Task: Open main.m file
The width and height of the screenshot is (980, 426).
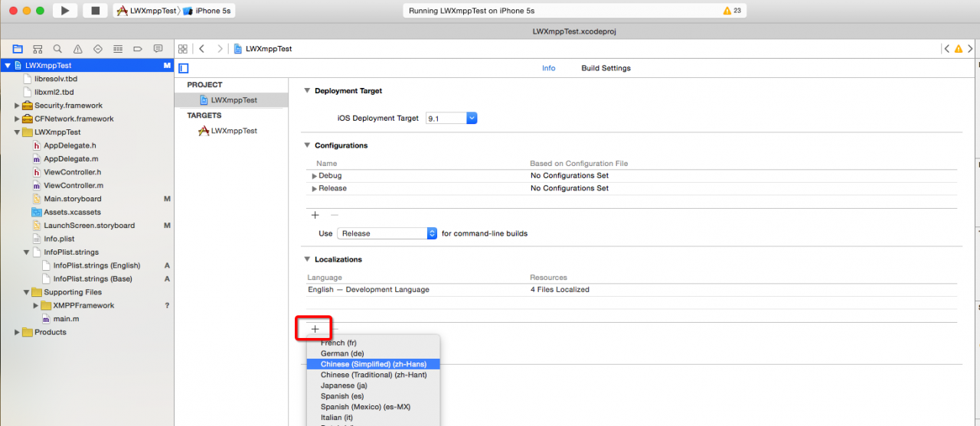Action: 66,319
